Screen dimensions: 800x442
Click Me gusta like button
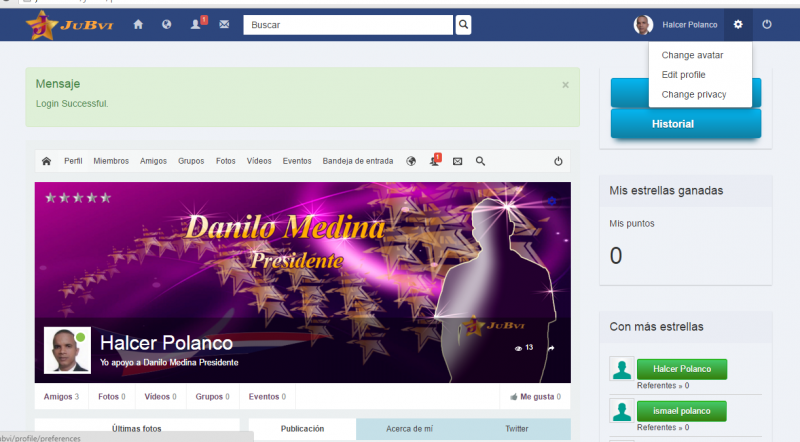(x=535, y=397)
